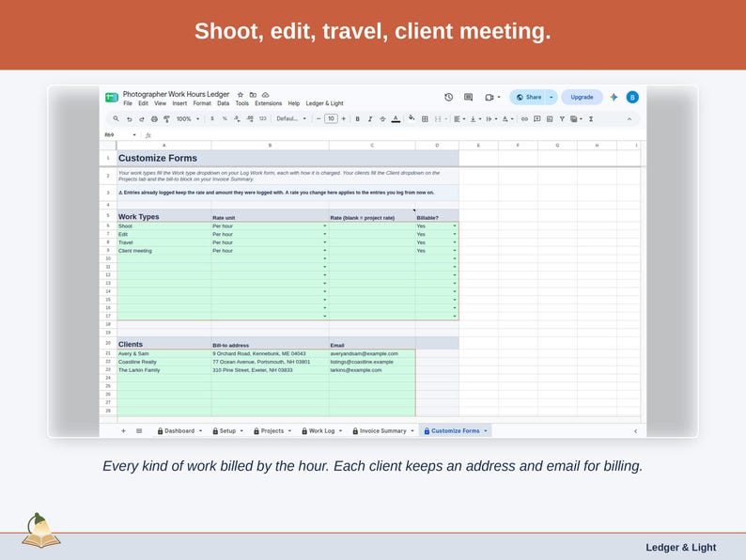Click the create filter funnel icon
Viewport: 746px width, 560px height.
562,119
